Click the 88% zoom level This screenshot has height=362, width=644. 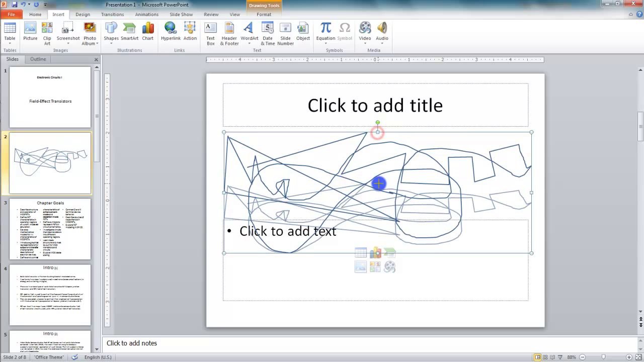[x=572, y=357]
